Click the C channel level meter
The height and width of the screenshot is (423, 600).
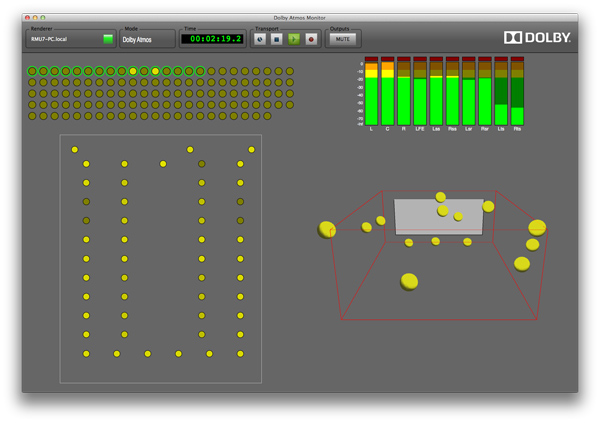[x=388, y=93]
